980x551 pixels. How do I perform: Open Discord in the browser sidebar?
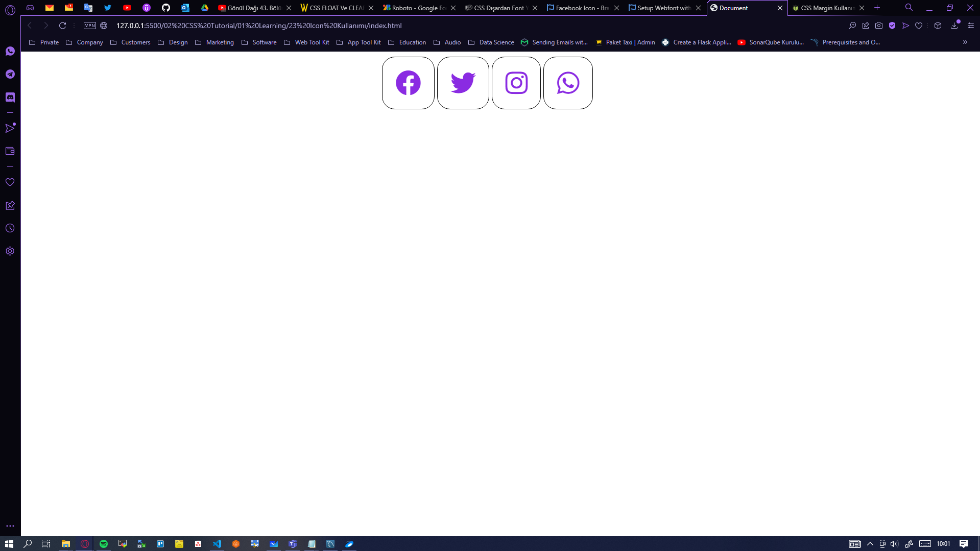click(x=10, y=97)
